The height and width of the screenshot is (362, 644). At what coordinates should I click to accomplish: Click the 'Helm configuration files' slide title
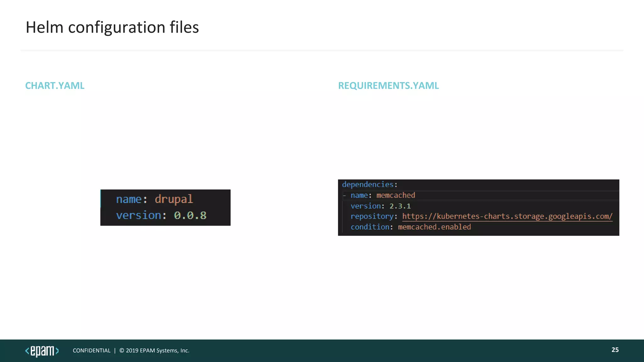(112, 27)
